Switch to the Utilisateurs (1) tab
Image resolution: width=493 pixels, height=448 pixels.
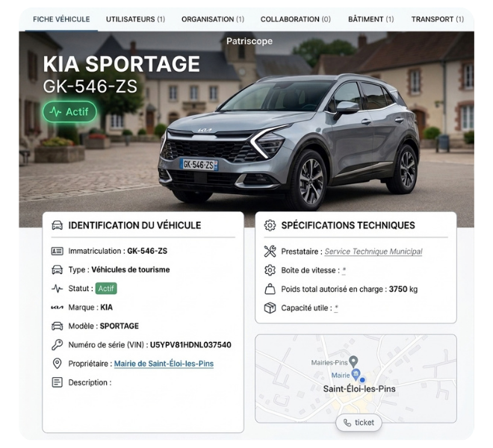(x=135, y=19)
